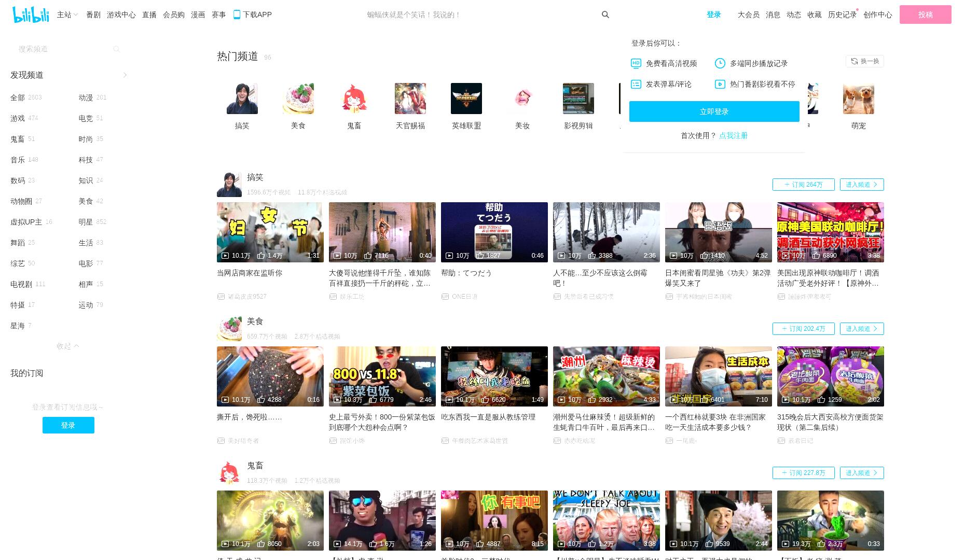This screenshot has height=560, width=964.
Task: Open the 会员购 nav item
Action: (174, 15)
